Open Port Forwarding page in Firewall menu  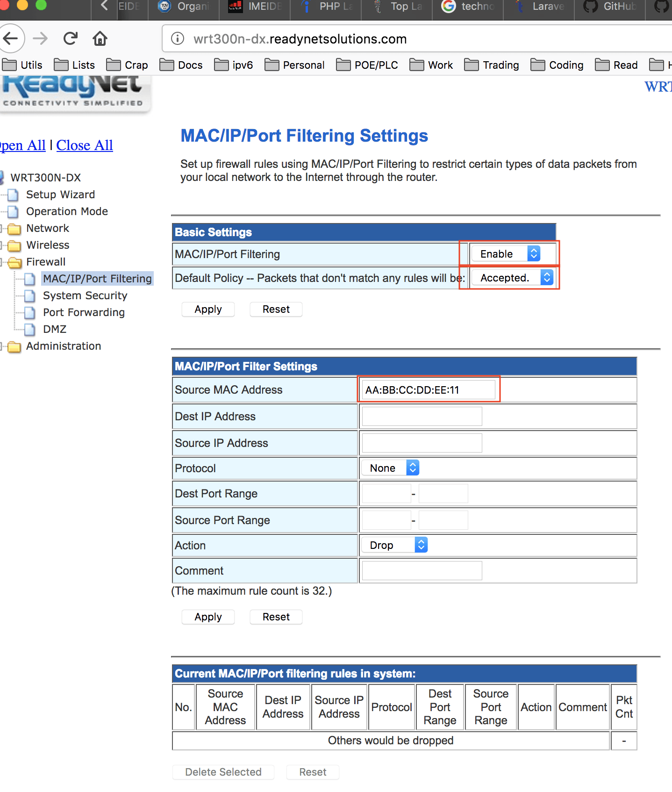pyautogui.click(x=84, y=312)
